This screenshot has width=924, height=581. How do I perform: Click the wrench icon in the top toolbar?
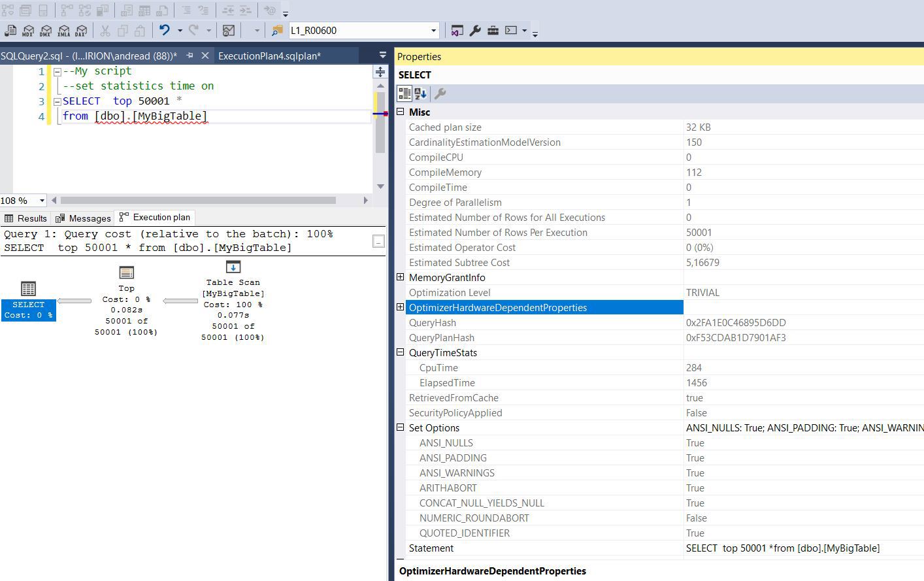tap(475, 31)
